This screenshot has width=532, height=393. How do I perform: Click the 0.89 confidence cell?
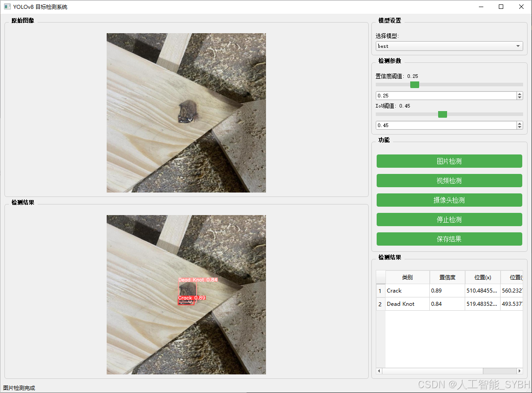pos(447,291)
